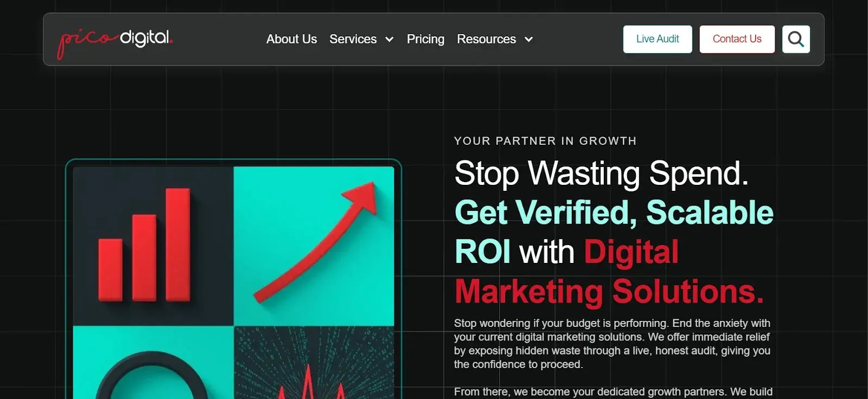This screenshot has width=868, height=399.
Task: Click the Pico Digital logo
Action: 115,41
